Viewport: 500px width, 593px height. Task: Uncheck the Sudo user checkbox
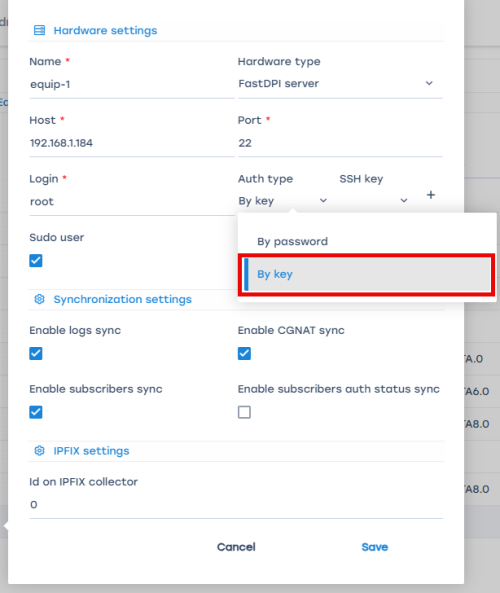coord(36,261)
